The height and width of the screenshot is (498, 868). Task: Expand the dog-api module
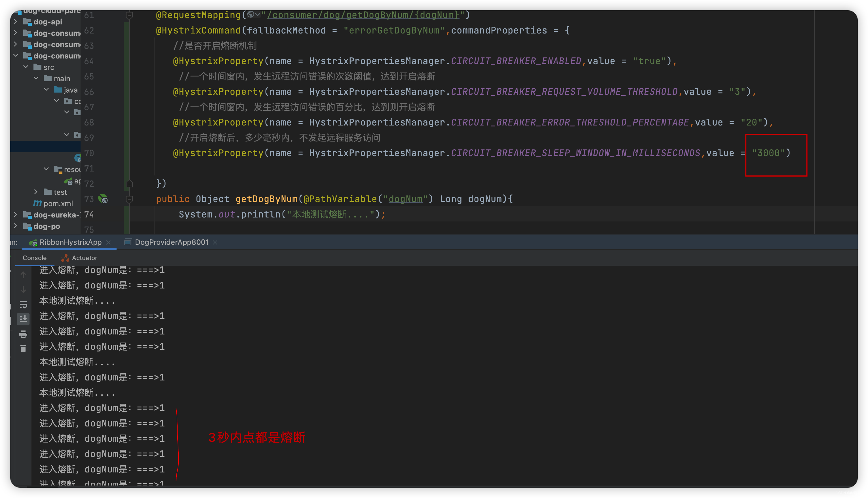tap(15, 21)
